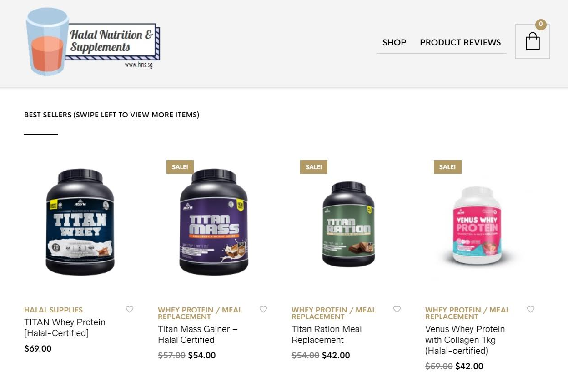The width and height of the screenshot is (568, 392).
Task: Open Venus Whey Protein with Collagen 1kg link
Action: pos(465,340)
